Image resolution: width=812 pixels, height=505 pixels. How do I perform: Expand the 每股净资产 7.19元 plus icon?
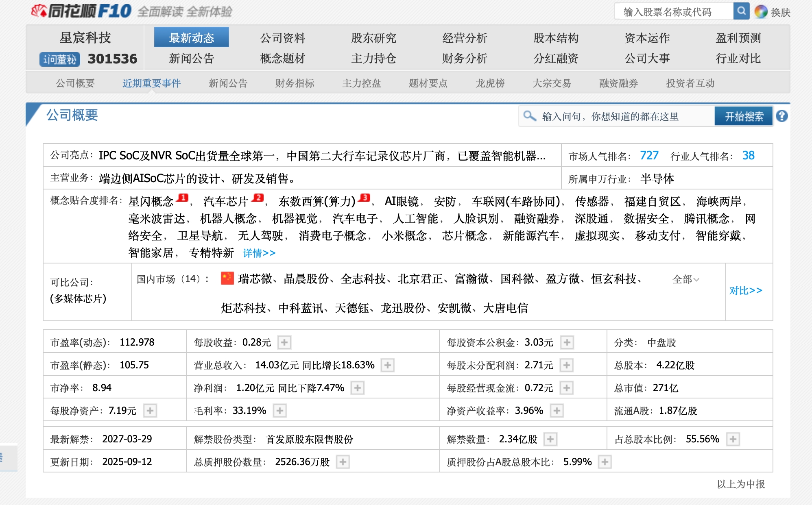(150, 411)
